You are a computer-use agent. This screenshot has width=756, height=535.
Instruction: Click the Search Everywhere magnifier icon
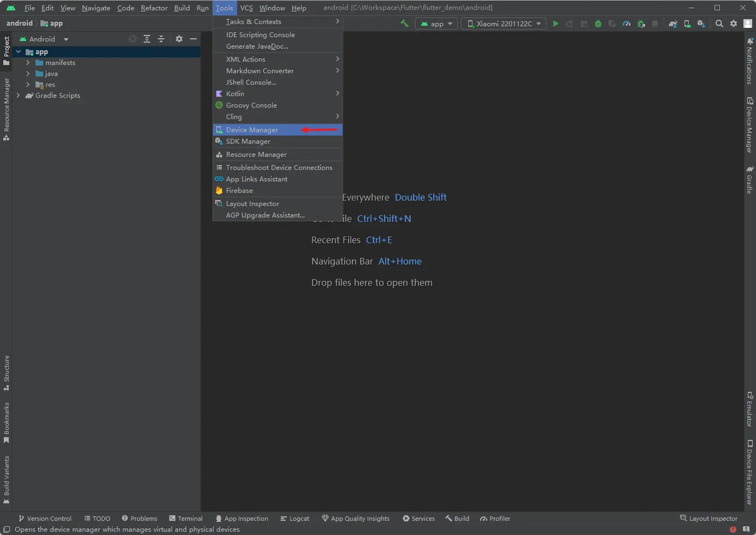pos(719,23)
